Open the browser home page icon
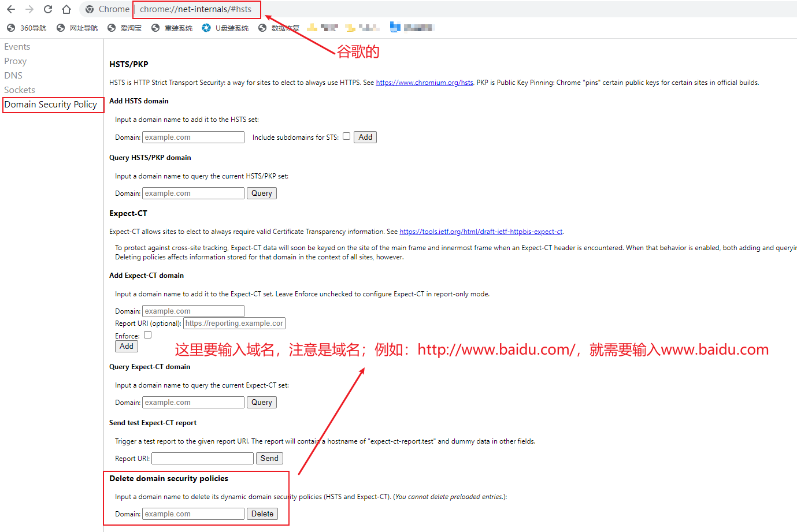 66,9
